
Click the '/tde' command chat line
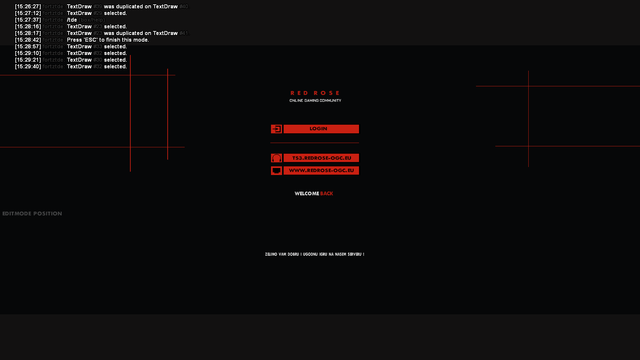(60, 20)
